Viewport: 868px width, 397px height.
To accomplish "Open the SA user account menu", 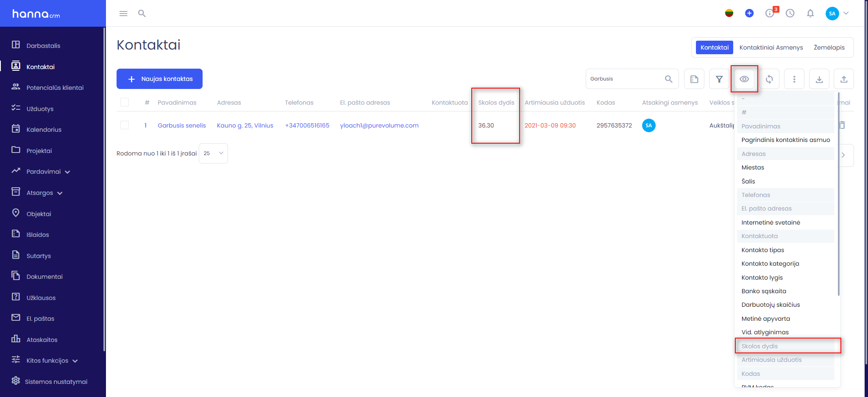I will tap(837, 14).
